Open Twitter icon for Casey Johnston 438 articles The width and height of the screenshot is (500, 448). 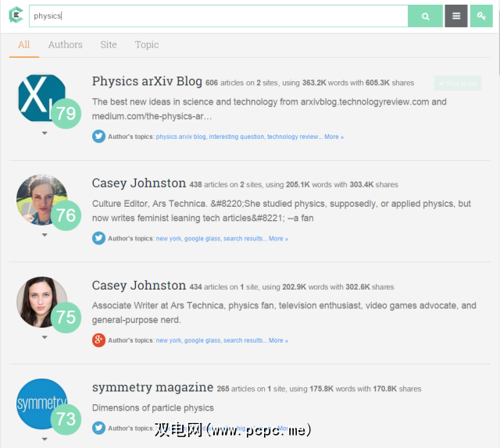[x=99, y=238]
